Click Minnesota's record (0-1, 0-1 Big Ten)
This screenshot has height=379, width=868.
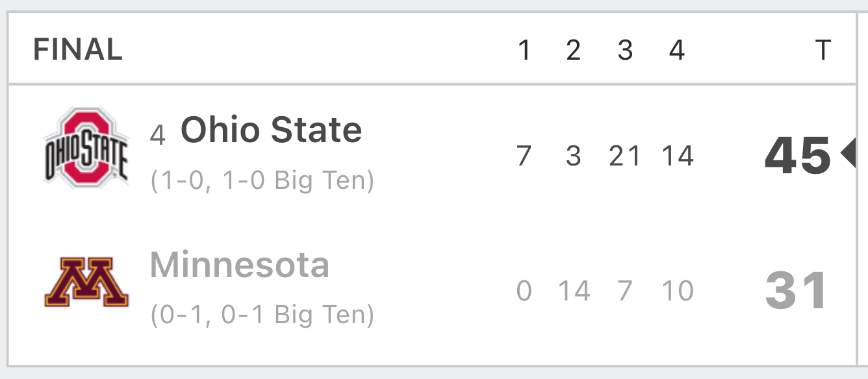point(262,315)
